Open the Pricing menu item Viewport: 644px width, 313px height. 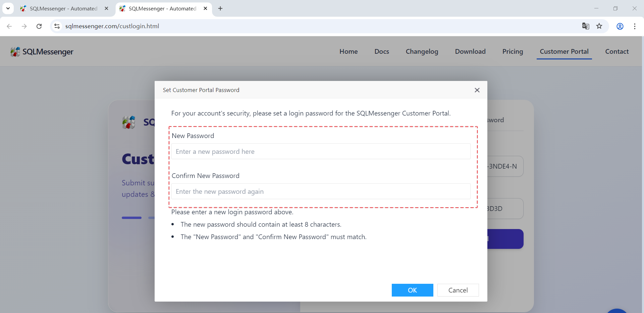coord(513,52)
